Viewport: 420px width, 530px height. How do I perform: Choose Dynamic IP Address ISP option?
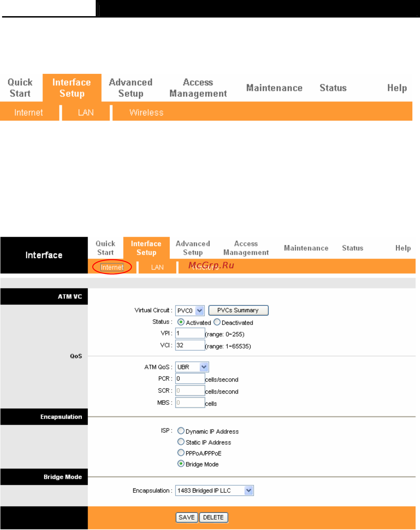click(x=181, y=431)
